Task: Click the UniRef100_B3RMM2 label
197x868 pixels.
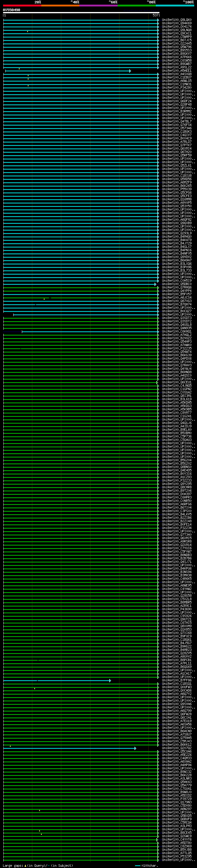Action: (x=176, y=111)
